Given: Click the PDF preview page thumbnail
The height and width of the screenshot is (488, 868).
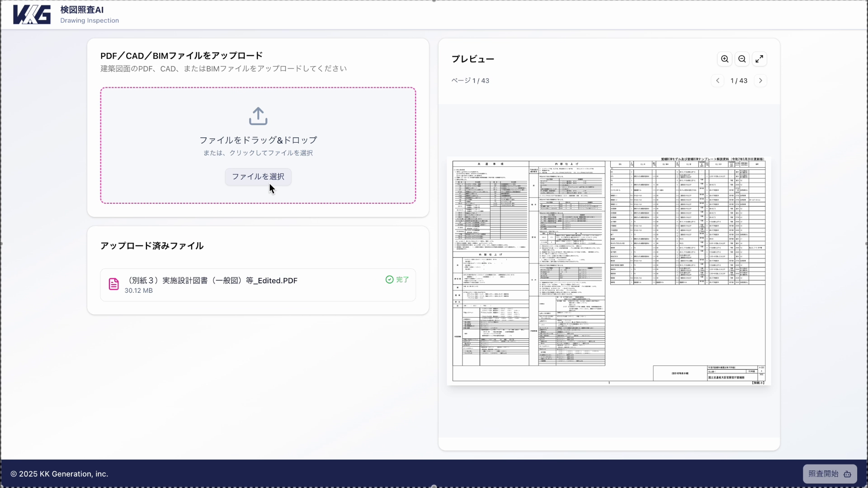Looking at the screenshot, I should pyautogui.click(x=609, y=271).
